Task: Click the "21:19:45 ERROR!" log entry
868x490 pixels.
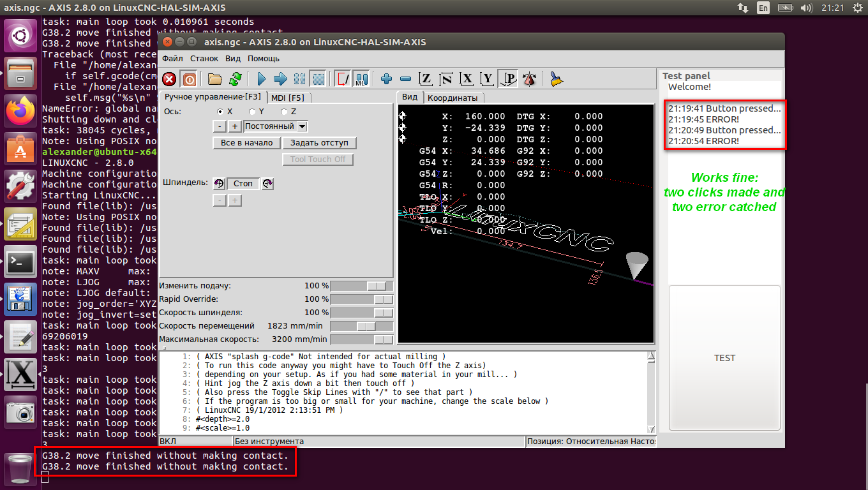Action: click(x=704, y=119)
